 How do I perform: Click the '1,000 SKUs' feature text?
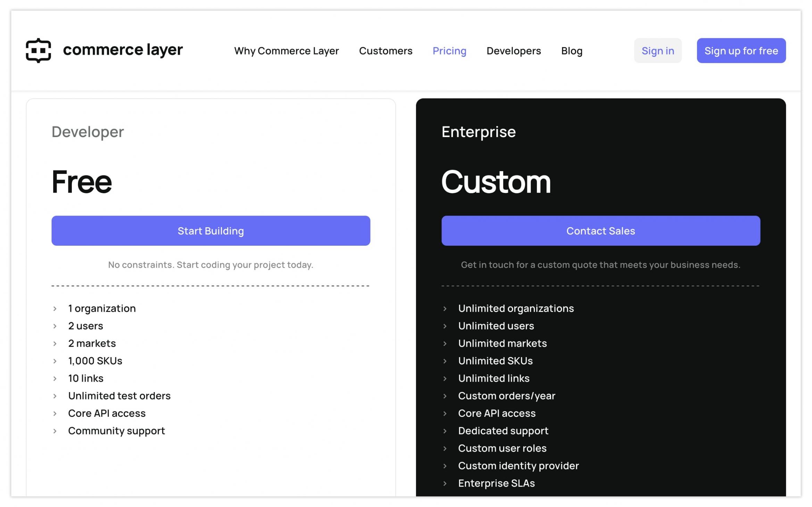coord(95,361)
